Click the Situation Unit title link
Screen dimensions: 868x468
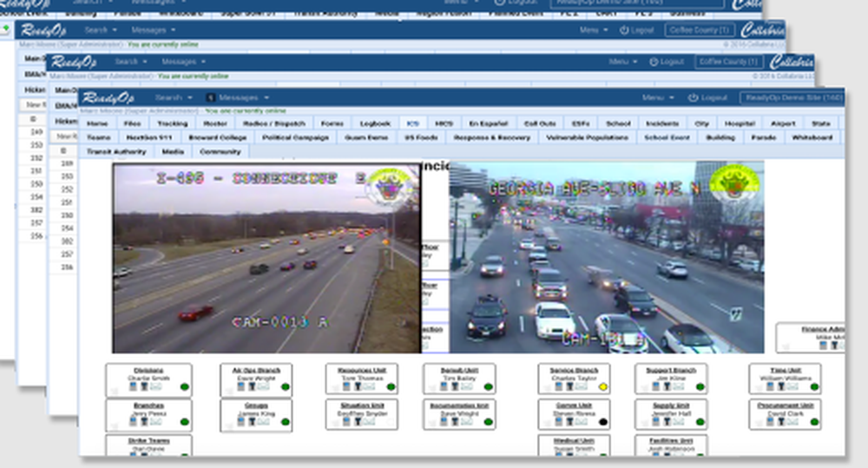tap(361, 405)
